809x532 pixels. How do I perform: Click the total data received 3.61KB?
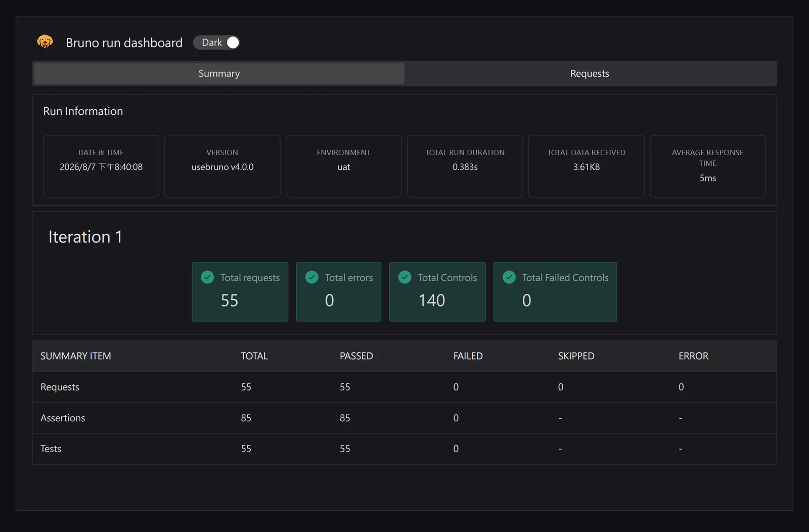(587, 167)
